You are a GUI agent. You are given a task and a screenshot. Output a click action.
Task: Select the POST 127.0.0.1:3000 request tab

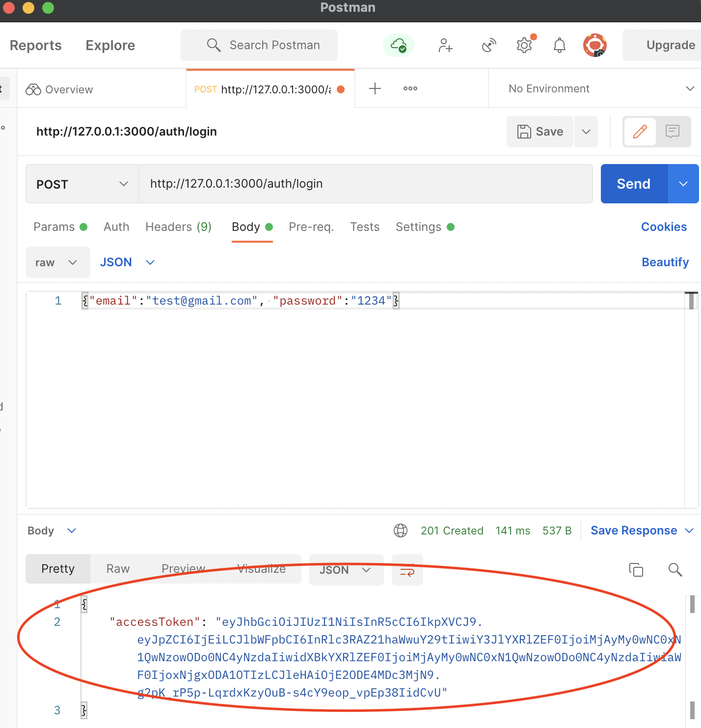pyautogui.click(x=270, y=89)
